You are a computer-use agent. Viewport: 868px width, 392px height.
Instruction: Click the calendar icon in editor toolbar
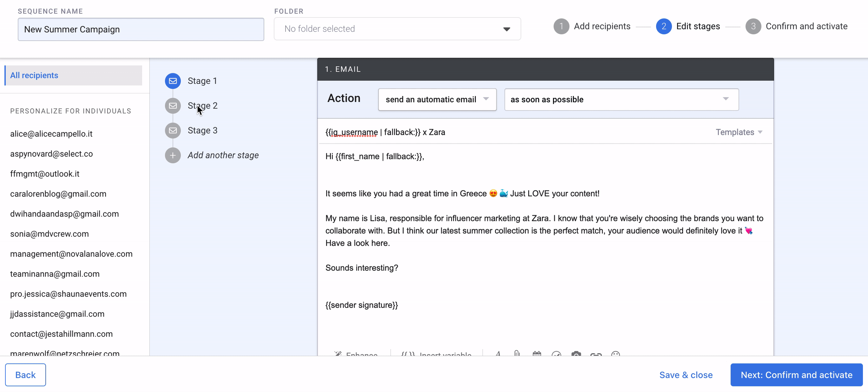[537, 354]
